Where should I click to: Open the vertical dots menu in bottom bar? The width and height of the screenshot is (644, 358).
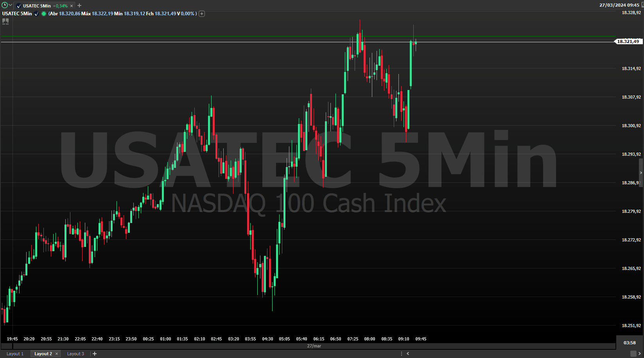402,354
